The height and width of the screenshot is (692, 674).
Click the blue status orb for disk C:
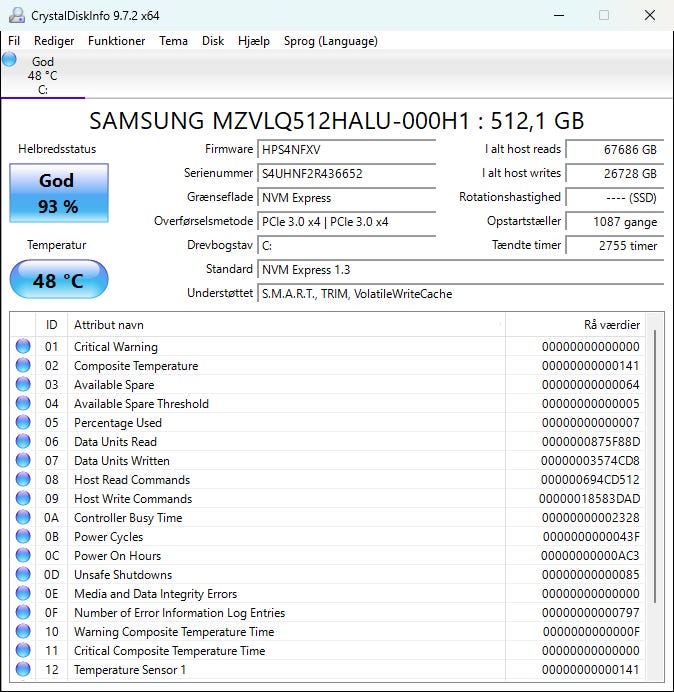point(10,60)
